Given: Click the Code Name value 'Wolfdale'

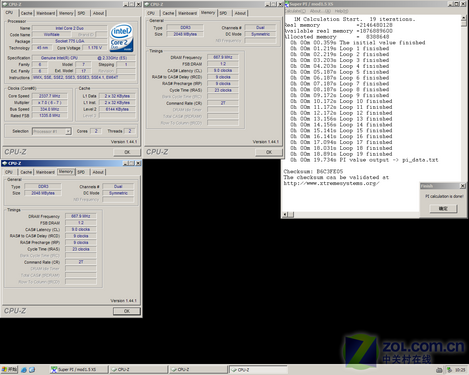Looking at the screenshot, I should (x=52, y=35).
